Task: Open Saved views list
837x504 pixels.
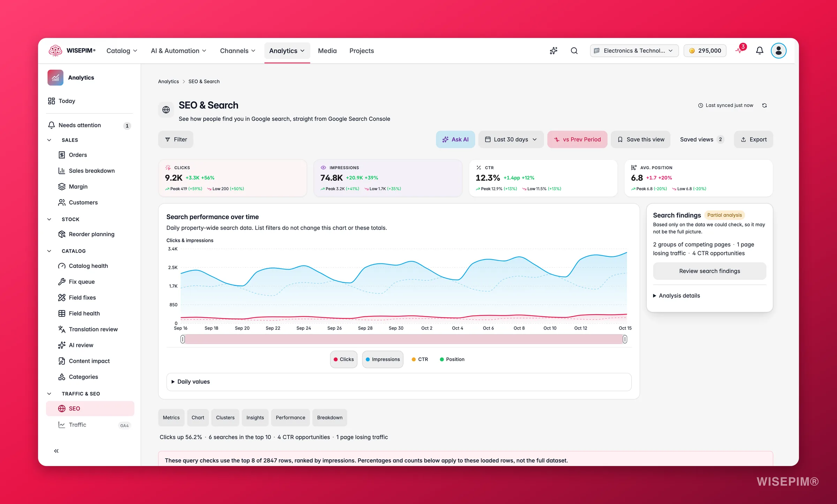Action: tap(702, 140)
